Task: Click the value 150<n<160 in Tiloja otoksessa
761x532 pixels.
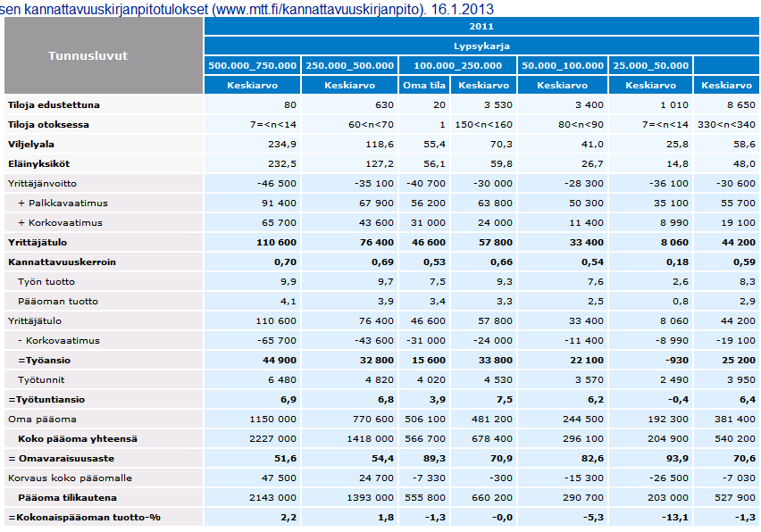Action: pos(483,125)
